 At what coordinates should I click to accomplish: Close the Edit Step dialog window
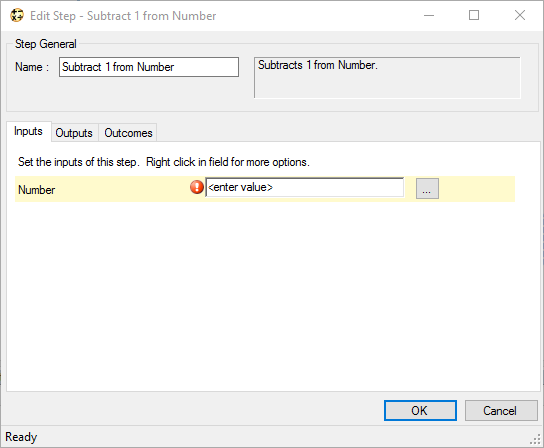pos(520,15)
